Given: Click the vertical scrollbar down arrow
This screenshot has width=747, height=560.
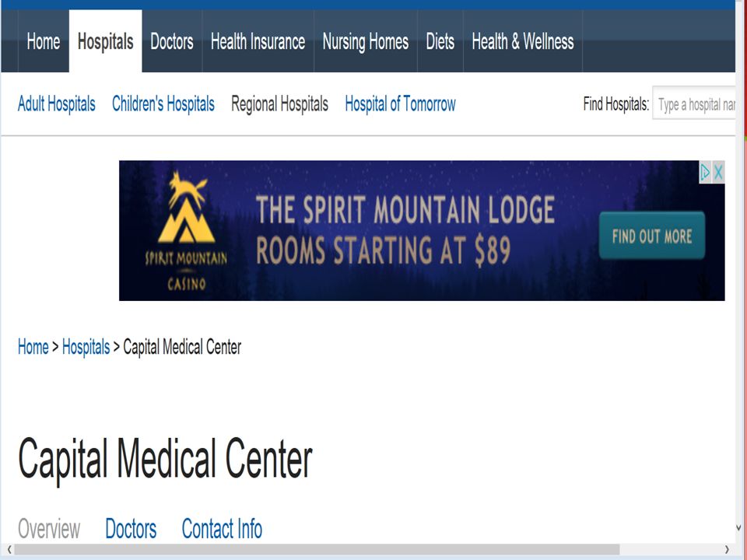Looking at the screenshot, I should pyautogui.click(x=738, y=527).
